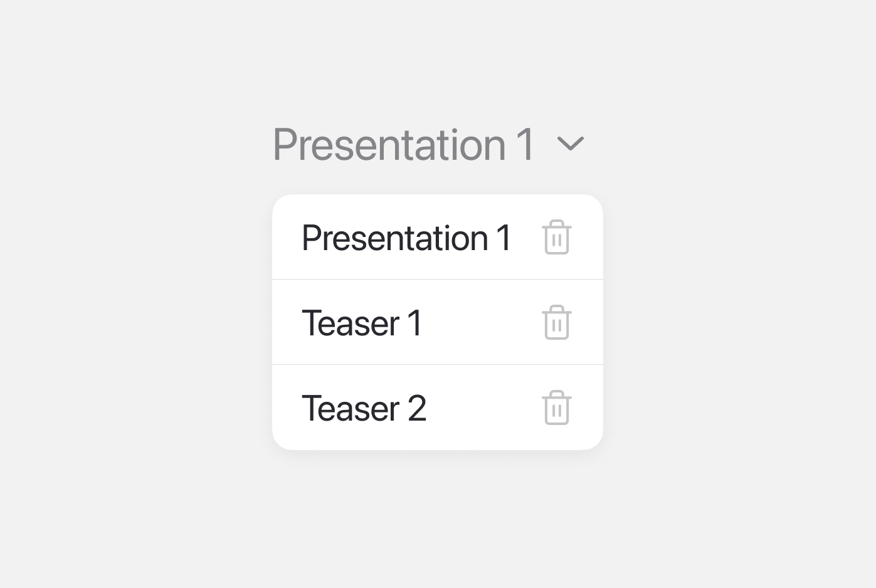Open the Teaser 1 menu entry
The height and width of the screenshot is (588, 876).
coord(362,323)
